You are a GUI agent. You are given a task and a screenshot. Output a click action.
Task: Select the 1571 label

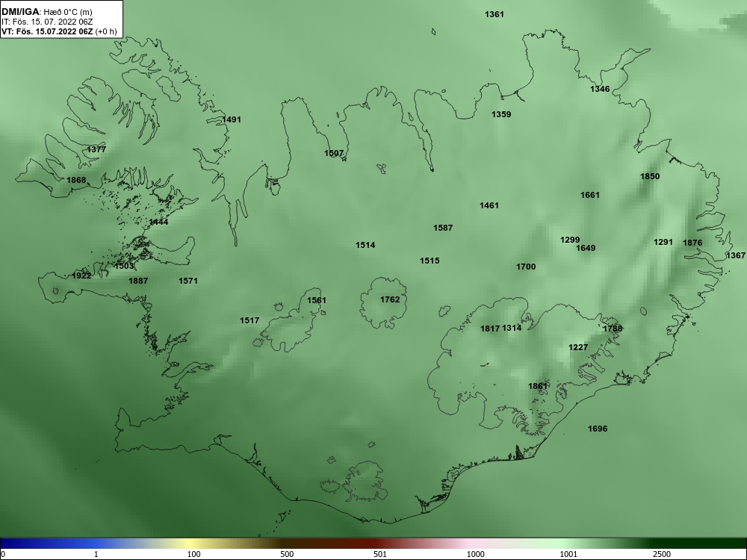(x=188, y=281)
